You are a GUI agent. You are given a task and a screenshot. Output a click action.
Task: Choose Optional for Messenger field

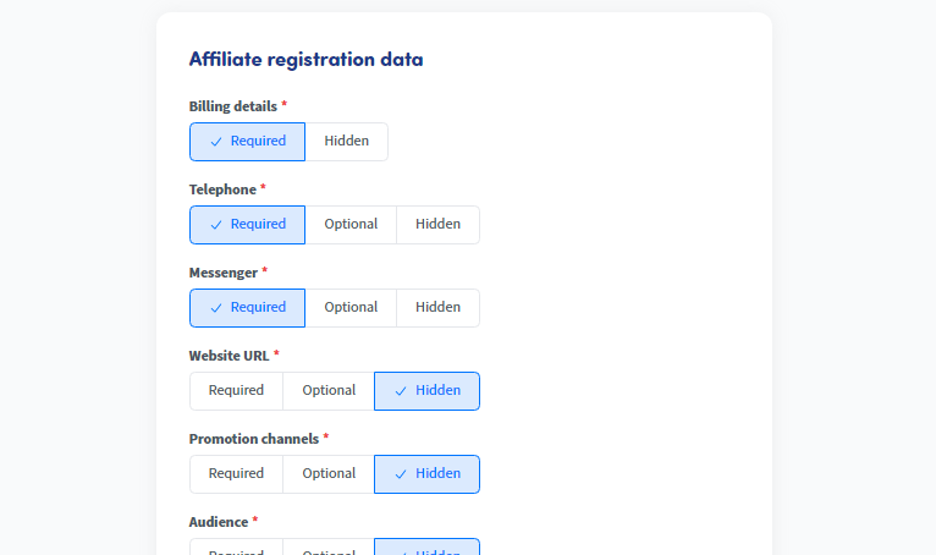click(351, 308)
